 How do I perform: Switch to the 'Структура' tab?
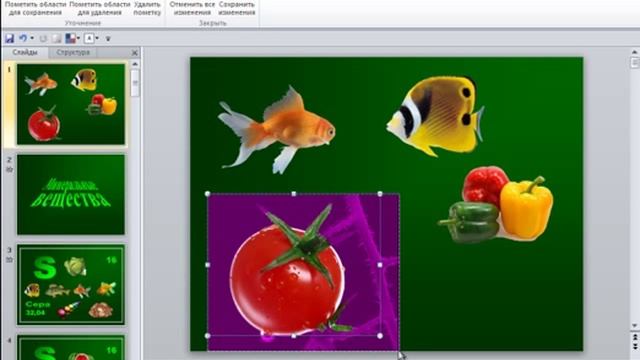73,52
